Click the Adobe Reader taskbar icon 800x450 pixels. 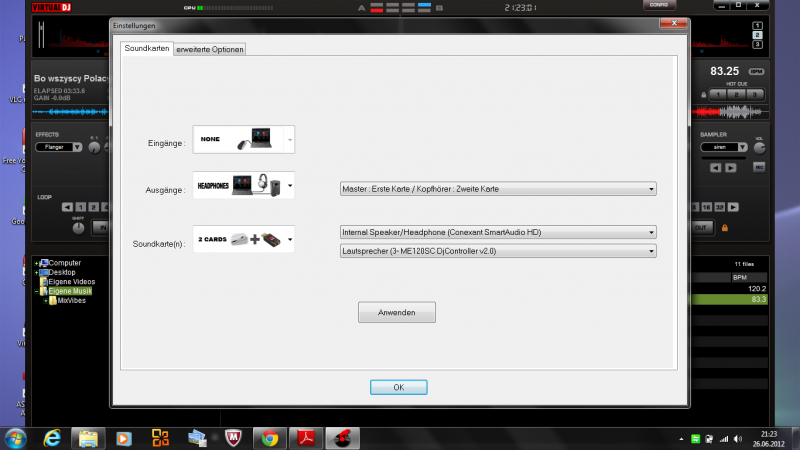[x=304, y=437]
